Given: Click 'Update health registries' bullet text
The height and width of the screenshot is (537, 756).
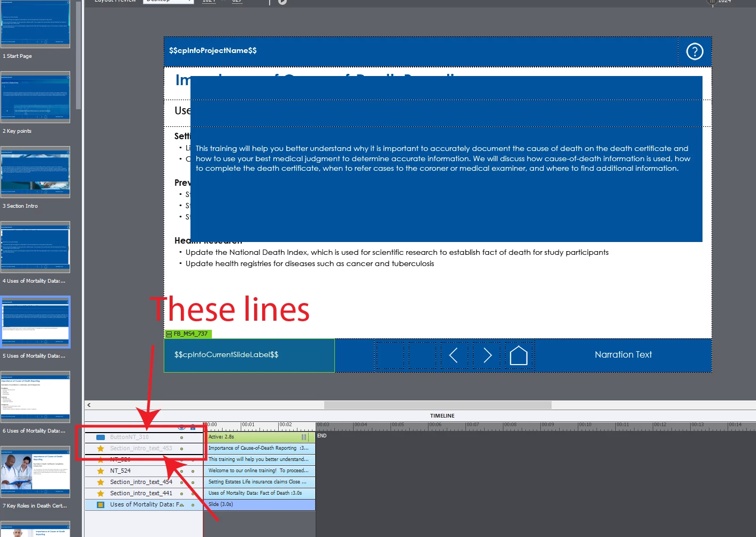Looking at the screenshot, I should point(309,264).
